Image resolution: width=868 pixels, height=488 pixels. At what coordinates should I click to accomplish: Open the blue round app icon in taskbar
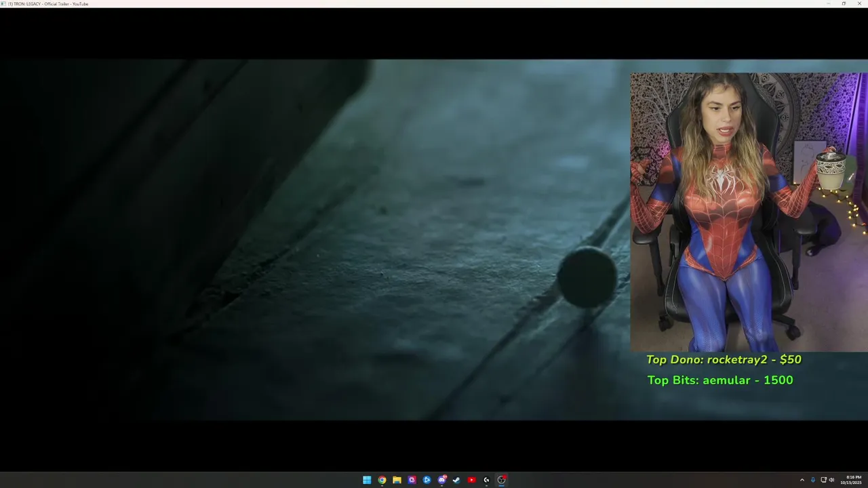(427, 480)
